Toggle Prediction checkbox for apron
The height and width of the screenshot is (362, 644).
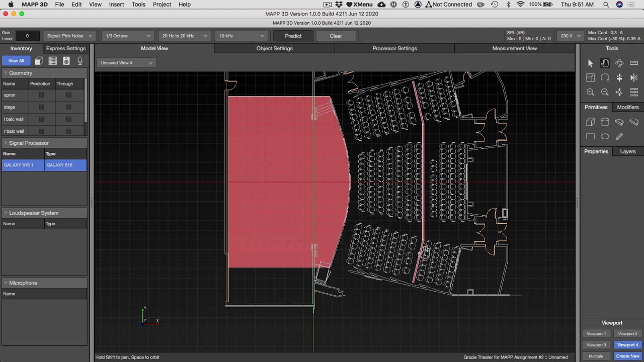click(x=41, y=95)
